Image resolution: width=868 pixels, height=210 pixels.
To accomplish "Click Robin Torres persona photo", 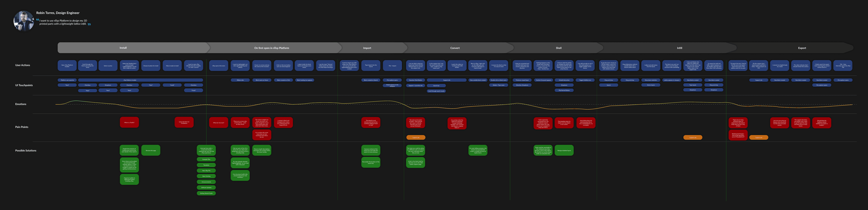I will (x=24, y=21).
